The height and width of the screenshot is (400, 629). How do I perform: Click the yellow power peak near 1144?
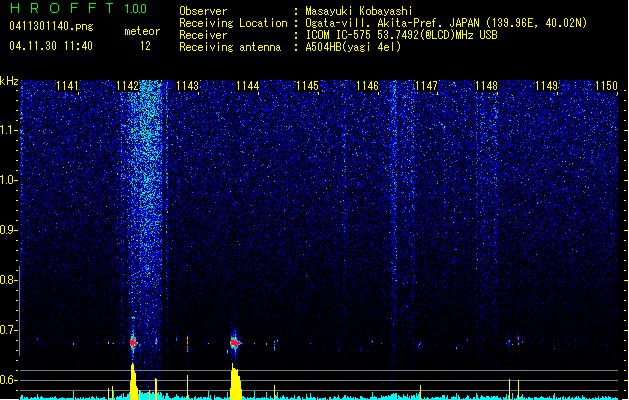236,382
